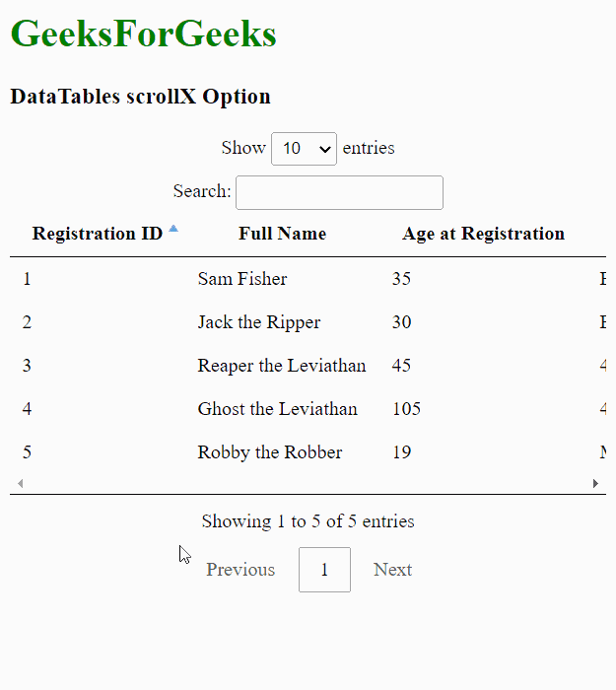Click into the Search input field

tap(339, 192)
